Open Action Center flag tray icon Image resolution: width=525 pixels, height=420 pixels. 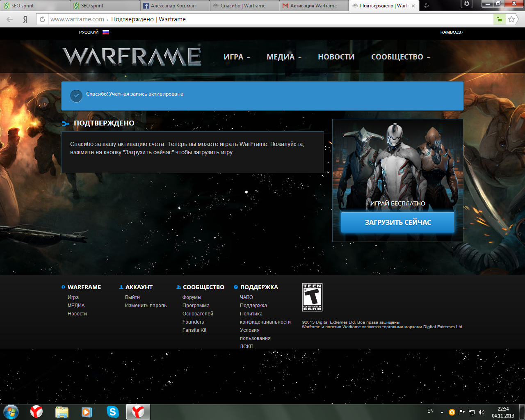[462, 412]
